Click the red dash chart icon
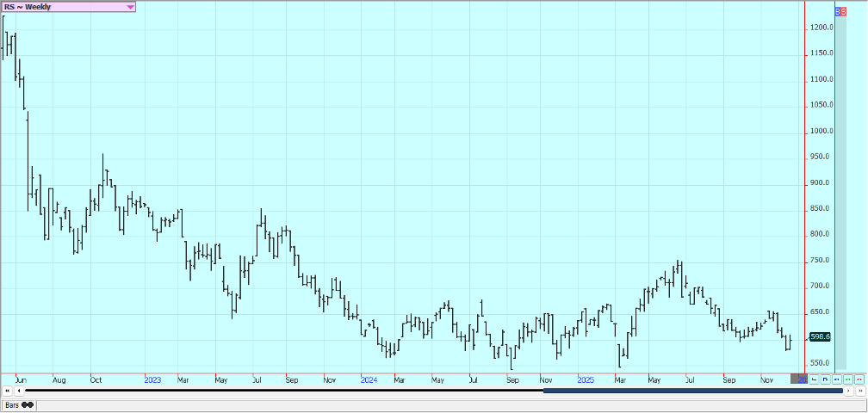Viewport: 868px width, 413px height. pos(859,379)
